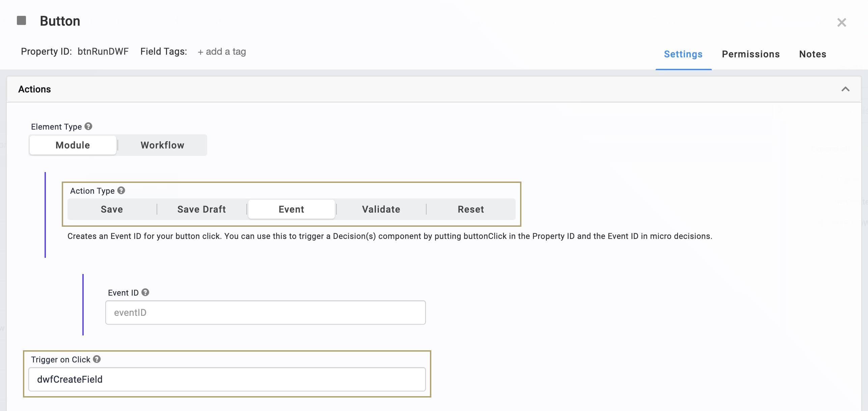This screenshot has width=868, height=411.
Task: Set Action Type to Event
Action: 292,209
